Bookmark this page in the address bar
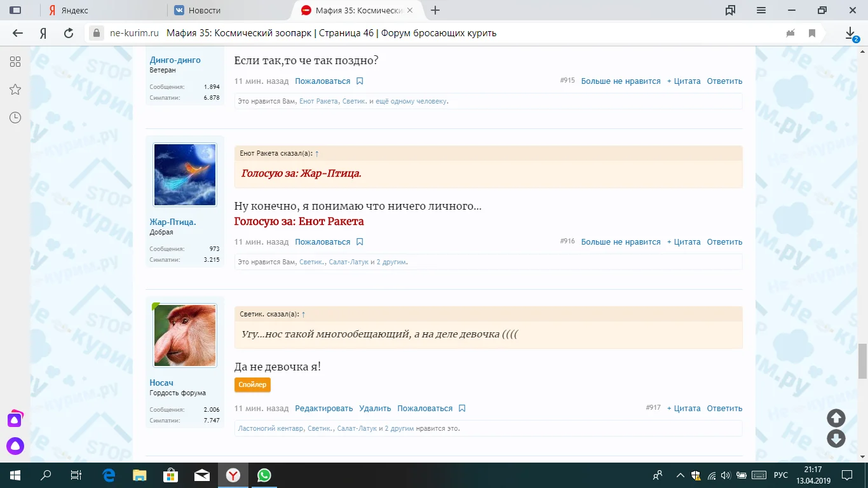 [x=812, y=33]
